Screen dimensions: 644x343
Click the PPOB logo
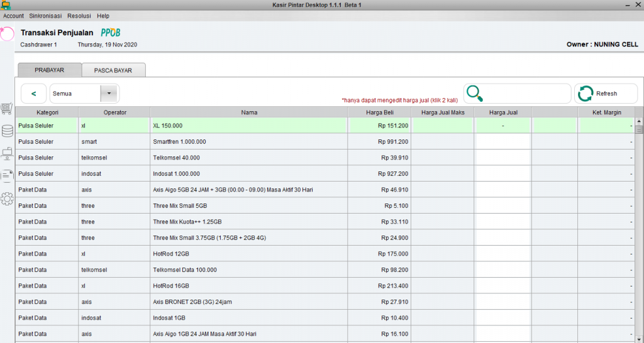(x=111, y=33)
